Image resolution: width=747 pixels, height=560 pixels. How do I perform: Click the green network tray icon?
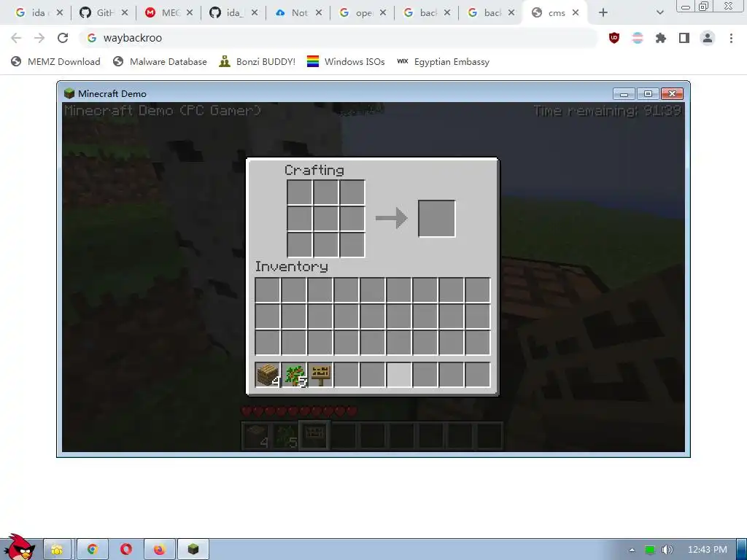pos(650,550)
